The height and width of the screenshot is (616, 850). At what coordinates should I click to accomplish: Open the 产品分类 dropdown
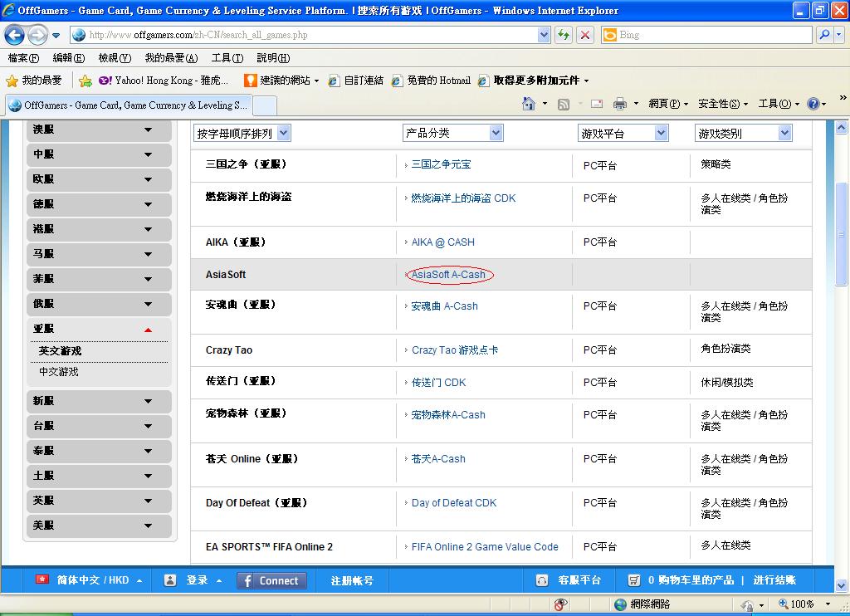tap(452, 134)
